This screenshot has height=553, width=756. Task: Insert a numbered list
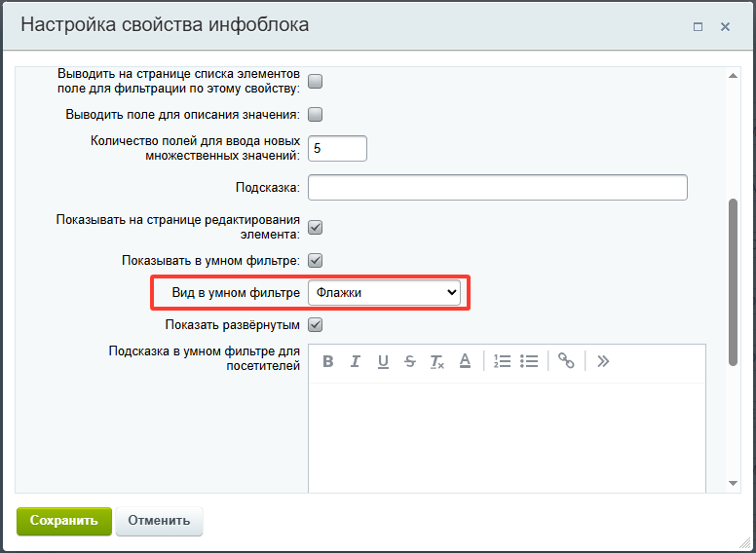[x=502, y=361]
